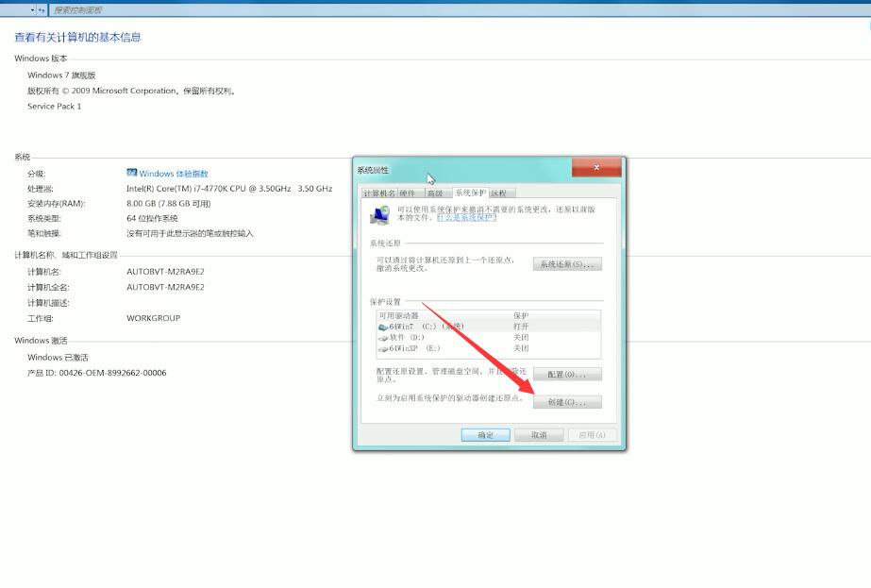Click the 关闭 status of 软件 (D:)
This screenshot has height=588, width=871.
tap(521, 337)
